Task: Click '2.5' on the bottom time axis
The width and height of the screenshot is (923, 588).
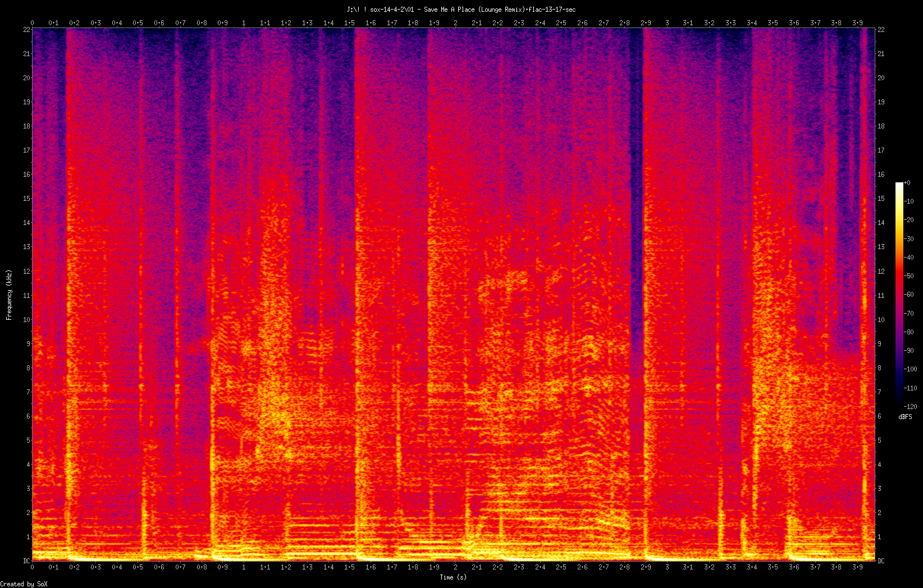Action: pyautogui.click(x=561, y=567)
